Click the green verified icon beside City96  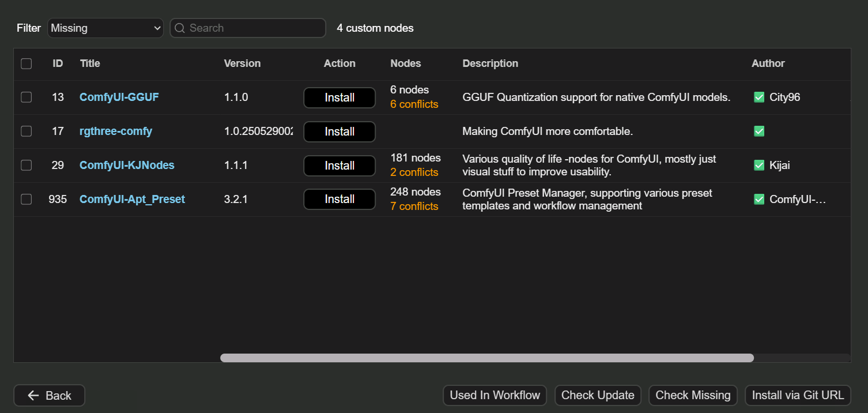point(759,97)
